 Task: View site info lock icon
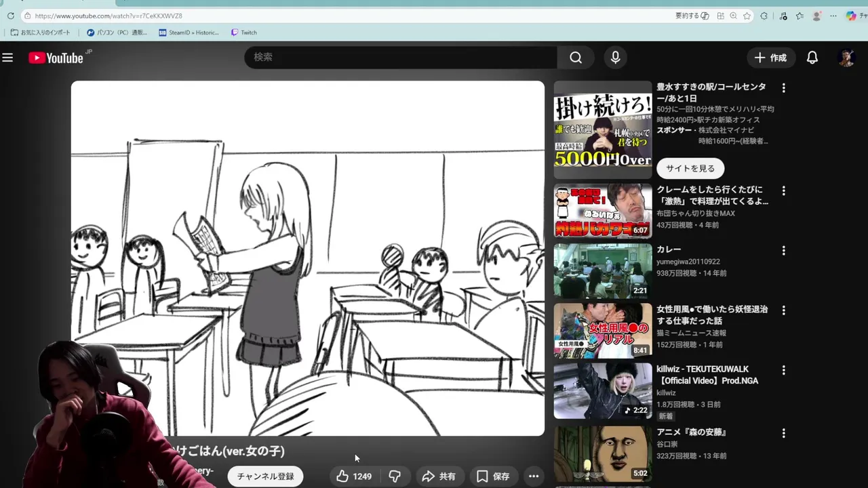pyautogui.click(x=27, y=16)
